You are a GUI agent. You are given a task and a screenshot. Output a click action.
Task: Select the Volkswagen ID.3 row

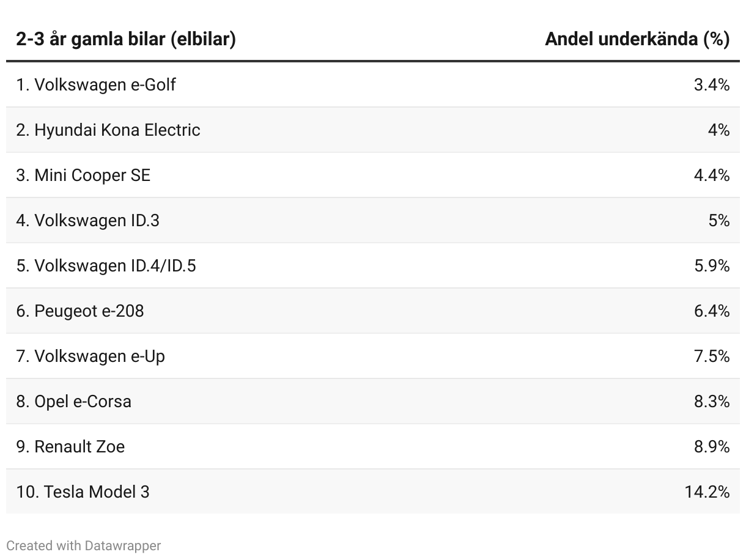tap(373, 220)
